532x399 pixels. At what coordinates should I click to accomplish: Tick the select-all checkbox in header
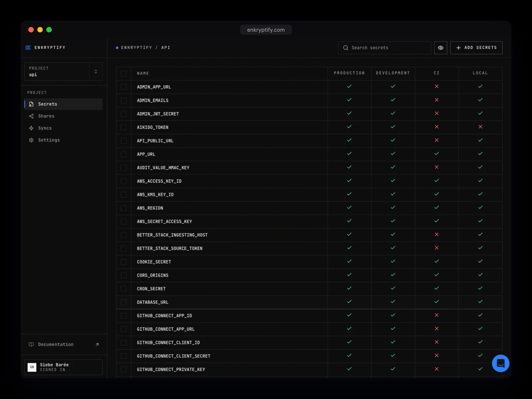pos(124,74)
